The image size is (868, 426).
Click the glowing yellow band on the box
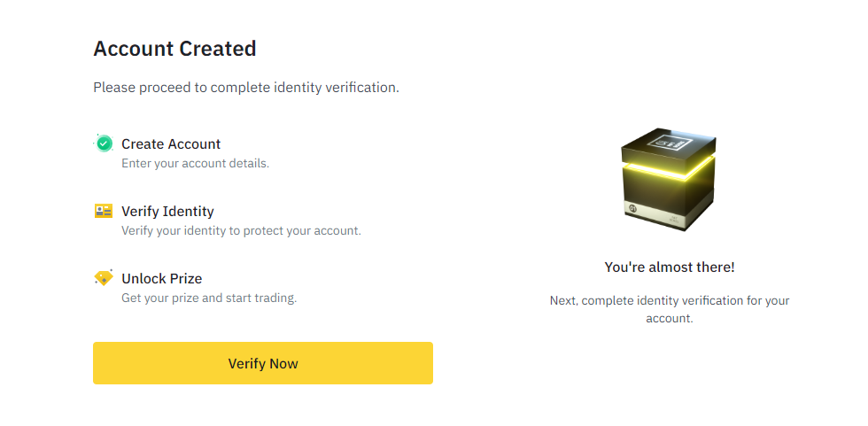point(669,167)
